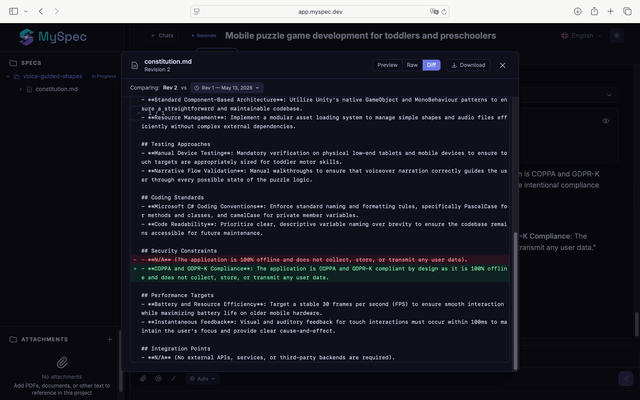640x400 pixels.
Task: Attach a file via chat input paperclip
Action: coord(143,379)
